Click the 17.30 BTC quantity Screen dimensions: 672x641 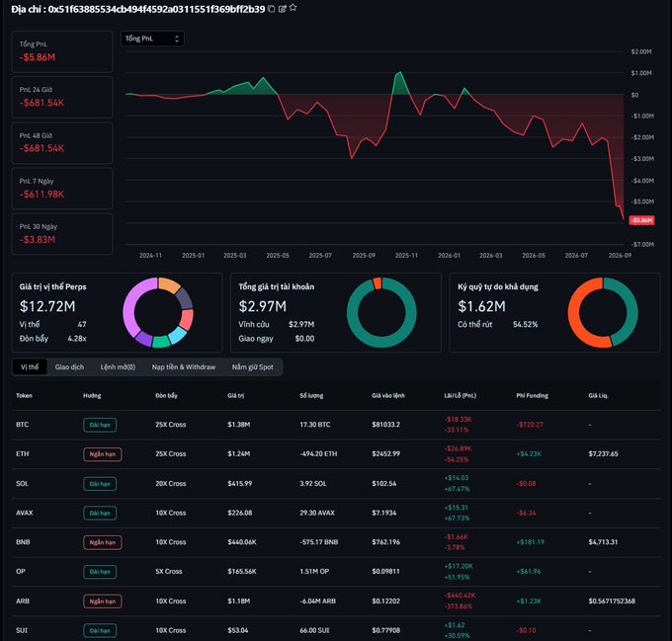(315, 425)
